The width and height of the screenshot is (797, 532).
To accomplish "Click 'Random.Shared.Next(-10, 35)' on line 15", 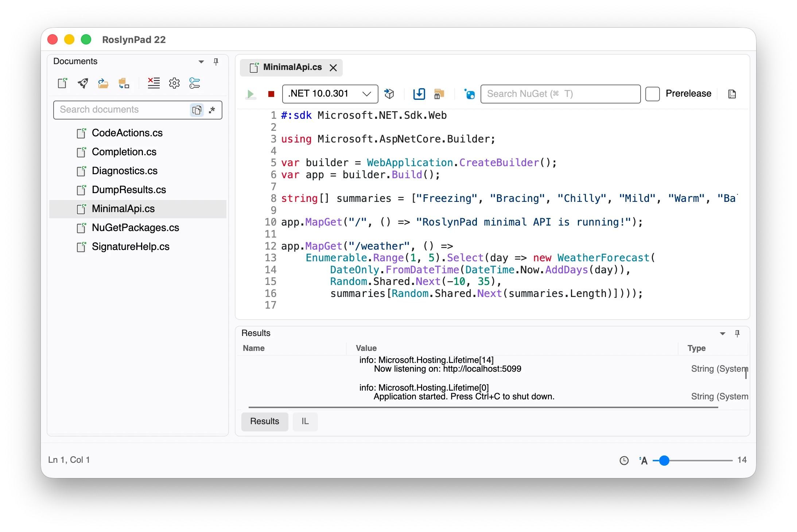I will (413, 282).
